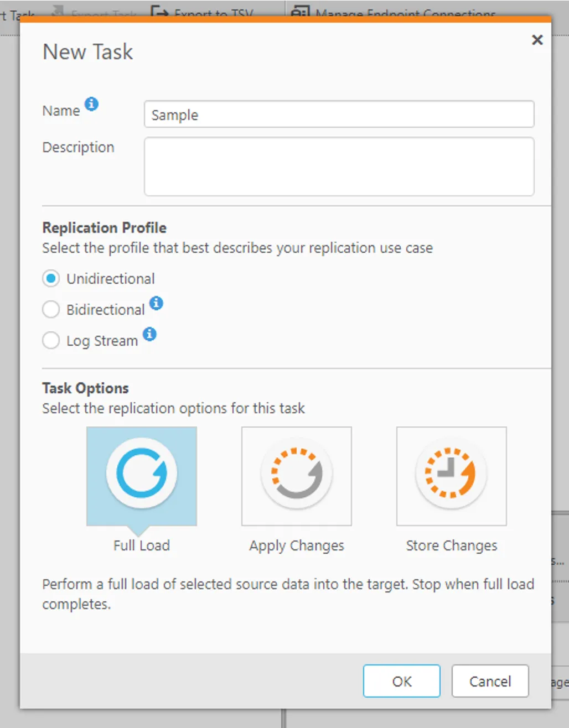Click the "Apply Changes" text label
The width and height of the screenshot is (569, 728).
[297, 545]
